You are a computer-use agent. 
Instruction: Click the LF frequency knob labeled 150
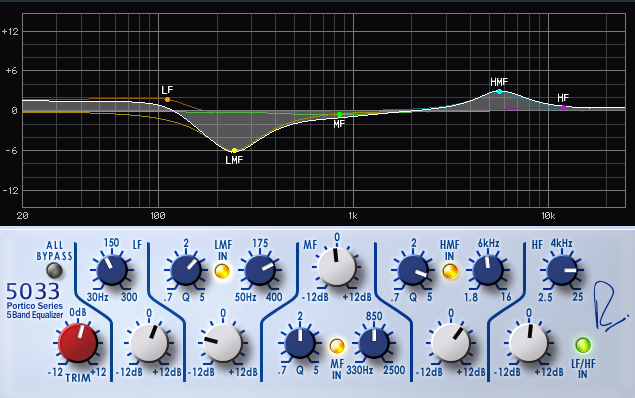pos(112,270)
